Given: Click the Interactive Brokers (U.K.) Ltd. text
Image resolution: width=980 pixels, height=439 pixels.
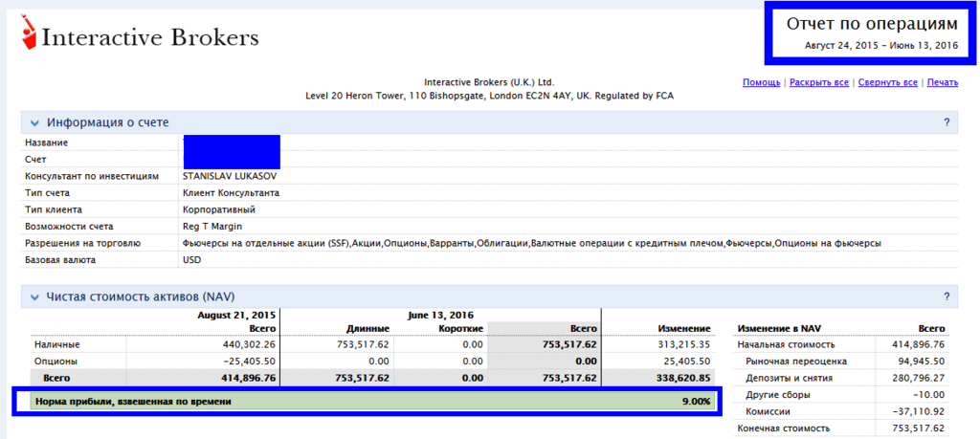Looking at the screenshot, I should 489,82.
